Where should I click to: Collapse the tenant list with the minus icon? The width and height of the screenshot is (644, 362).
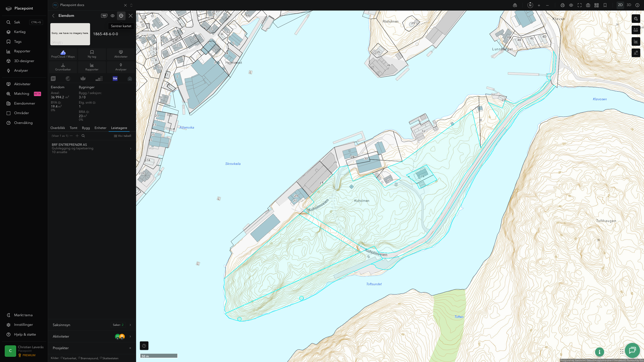coord(71,136)
